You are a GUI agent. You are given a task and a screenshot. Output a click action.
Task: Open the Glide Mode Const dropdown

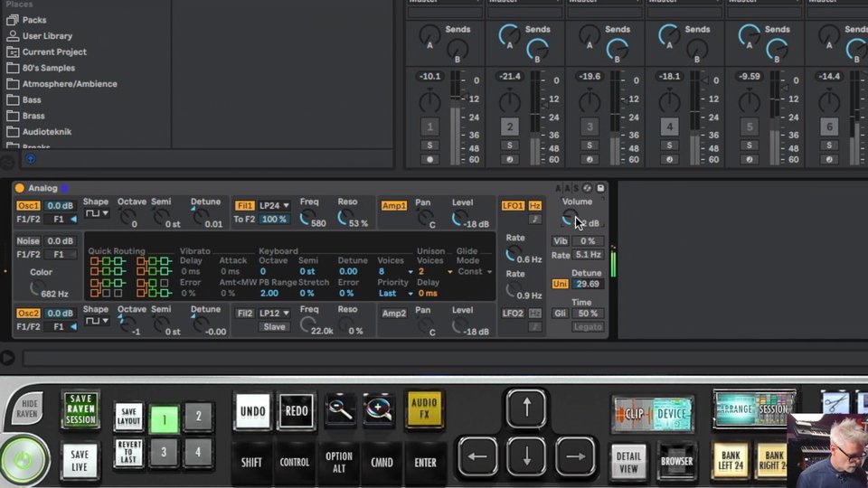coord(475,272)
